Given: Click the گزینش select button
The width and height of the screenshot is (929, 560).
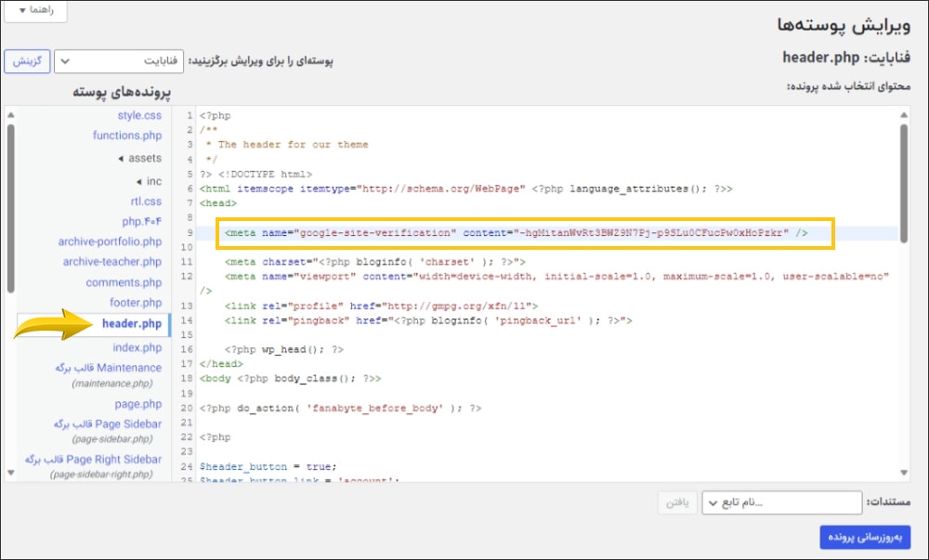Looking at the screenshot, I should pos(27,61).
